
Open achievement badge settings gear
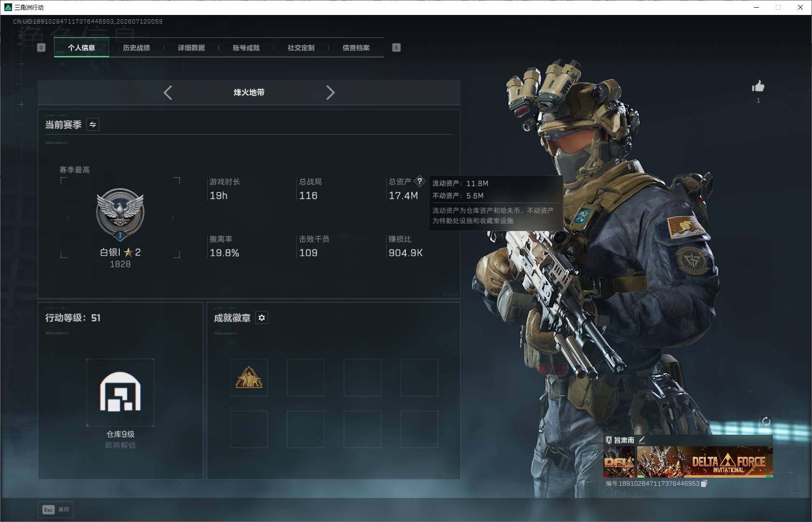coord(262,317)
